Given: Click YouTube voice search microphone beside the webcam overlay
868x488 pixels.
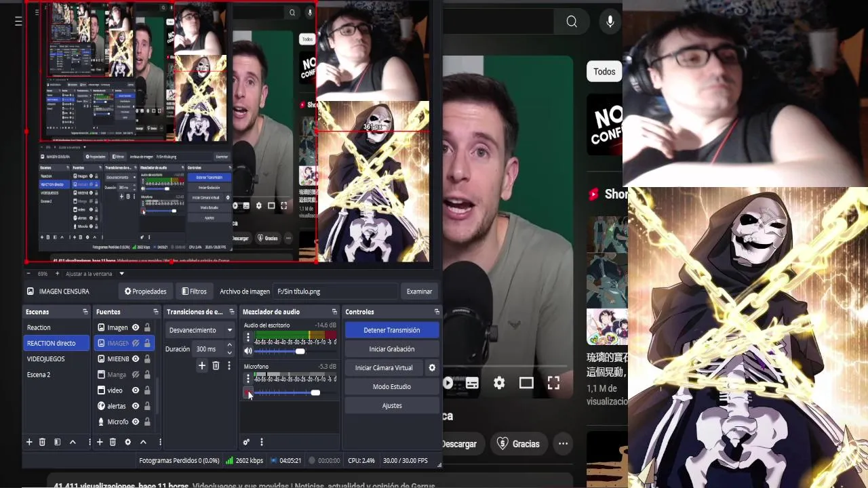Looking at the screenshot, I should click(x=610, y=22).
